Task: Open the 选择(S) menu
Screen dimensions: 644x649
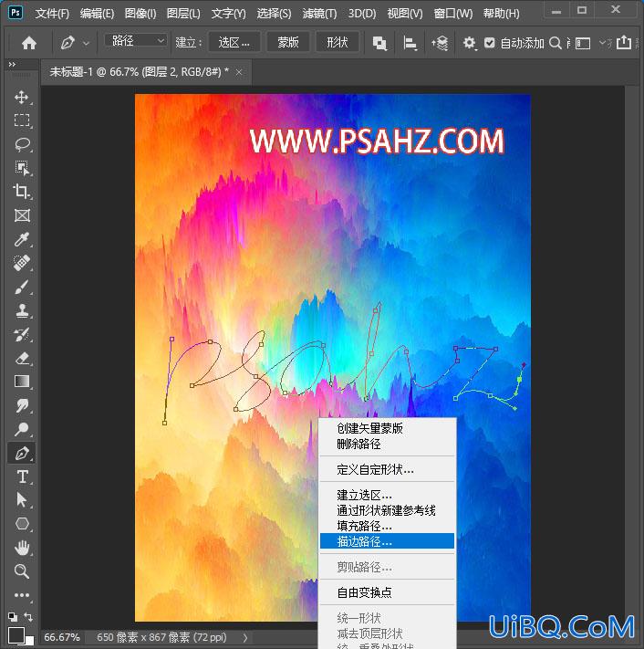Action: coord(274,14)
